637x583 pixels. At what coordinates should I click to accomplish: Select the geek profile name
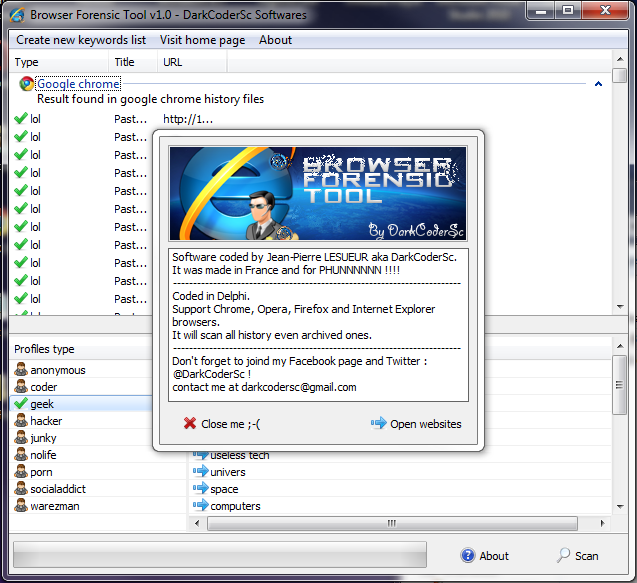click(x=42, y=404)
